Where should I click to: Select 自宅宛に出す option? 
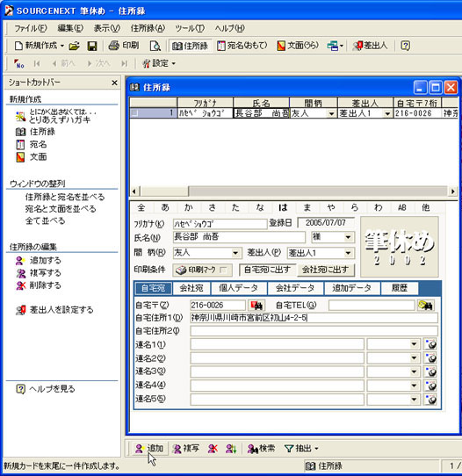pos(267,270)
